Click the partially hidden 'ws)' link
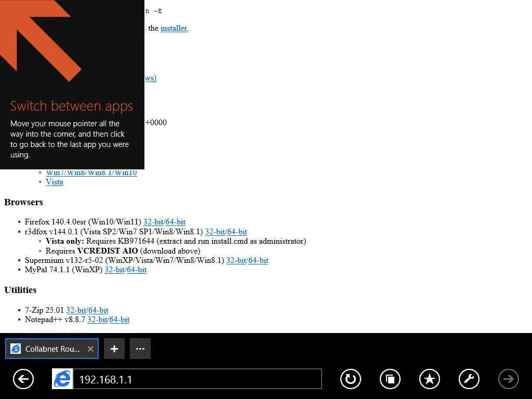532x399 pixels. point(151,78)
